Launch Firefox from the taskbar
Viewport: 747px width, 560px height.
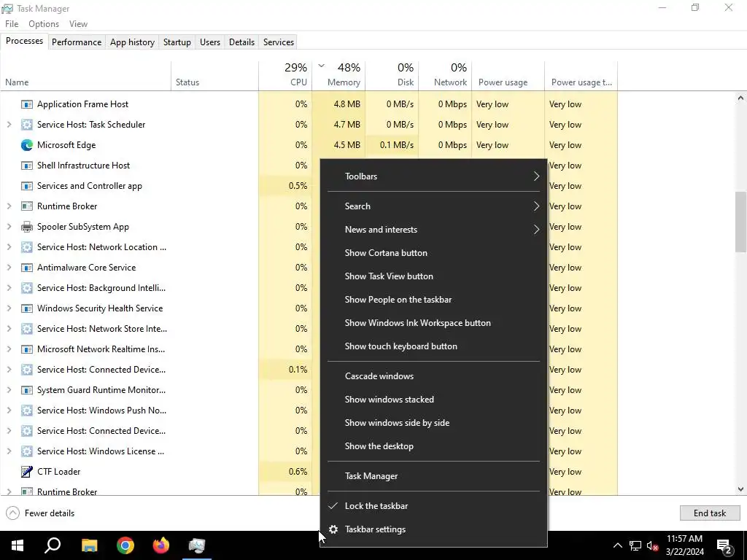tap(161, 545)
